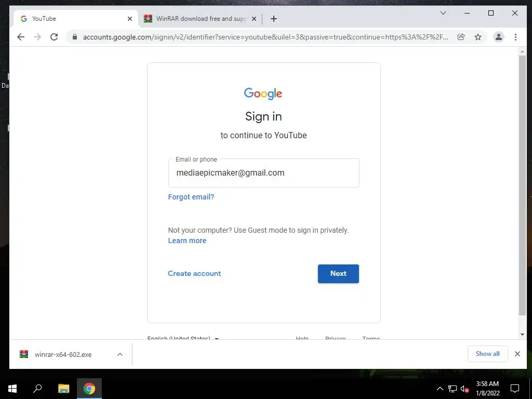Viewport: 532px width, 399px height.
Task: Click the scrollbar up arrow
Action: tap(522, 51)
